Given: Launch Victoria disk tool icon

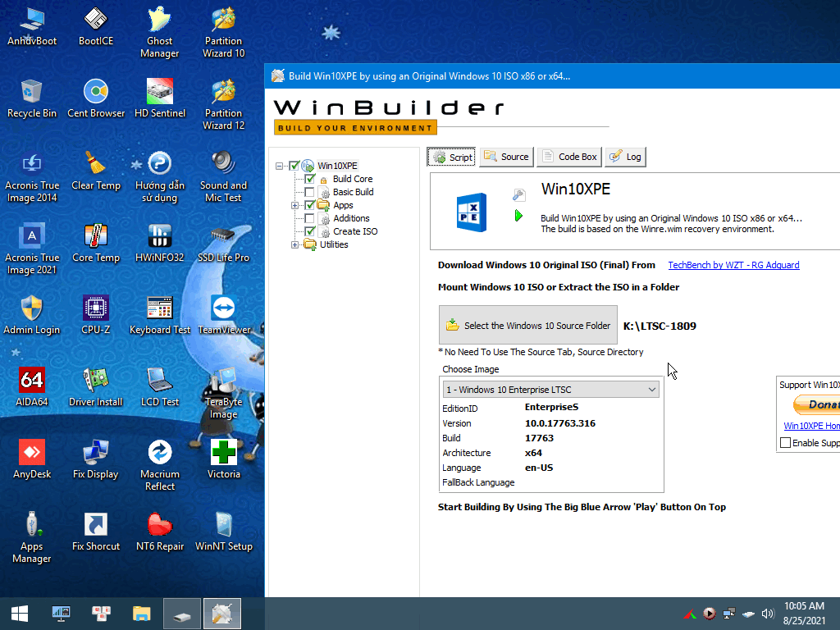Looking at the screenshot, I should point(223,459).
